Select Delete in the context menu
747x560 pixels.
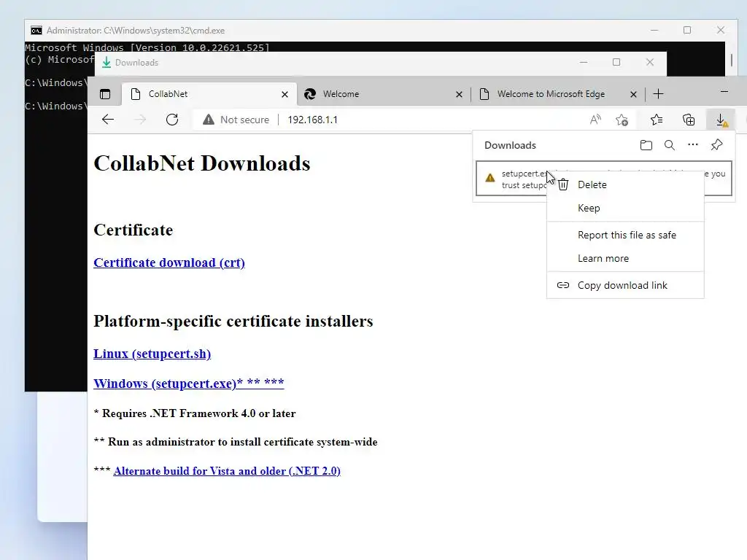pos(625,184)
